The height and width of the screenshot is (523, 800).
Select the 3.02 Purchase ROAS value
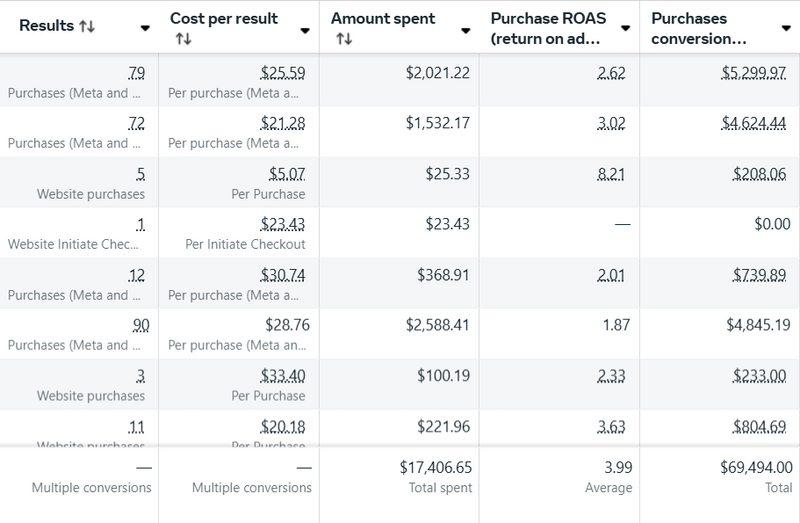pyautogui.click(x=611, y=123)
